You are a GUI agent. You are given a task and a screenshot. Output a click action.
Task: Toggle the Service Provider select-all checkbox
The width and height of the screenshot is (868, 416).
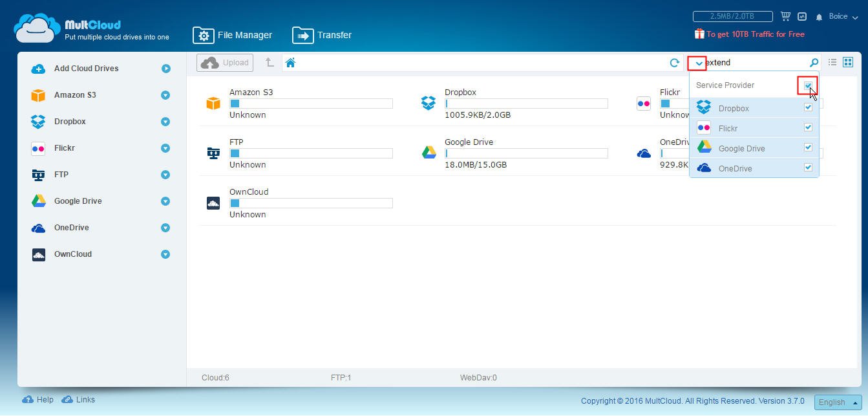coord(808,85)
